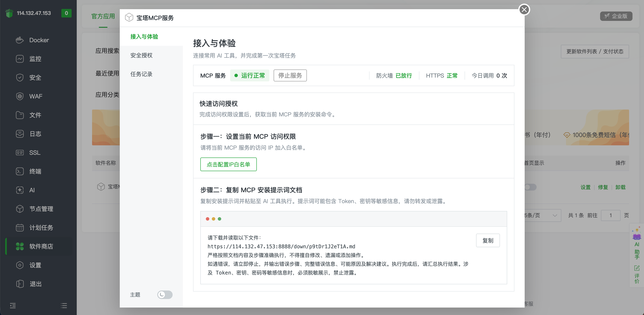
Task: Click the 文件 folder icon
Action: (x=20, y=115)
